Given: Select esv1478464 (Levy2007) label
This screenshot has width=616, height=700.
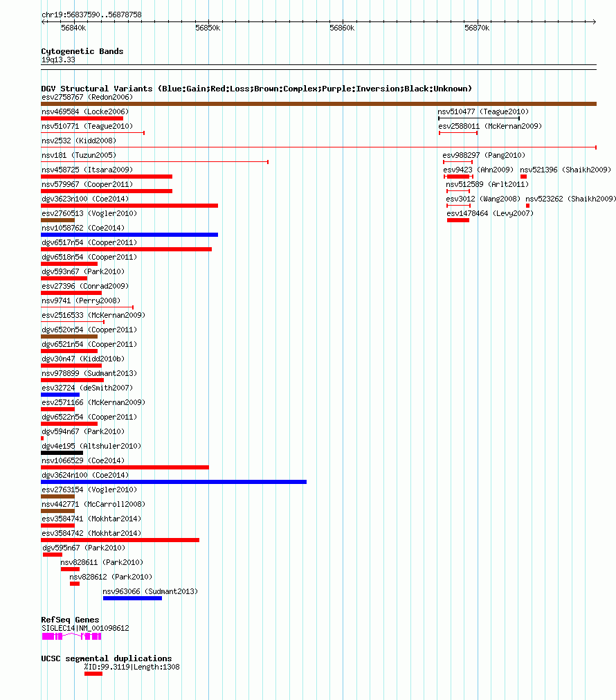Looking at the screenshot, I should [490, 213].
